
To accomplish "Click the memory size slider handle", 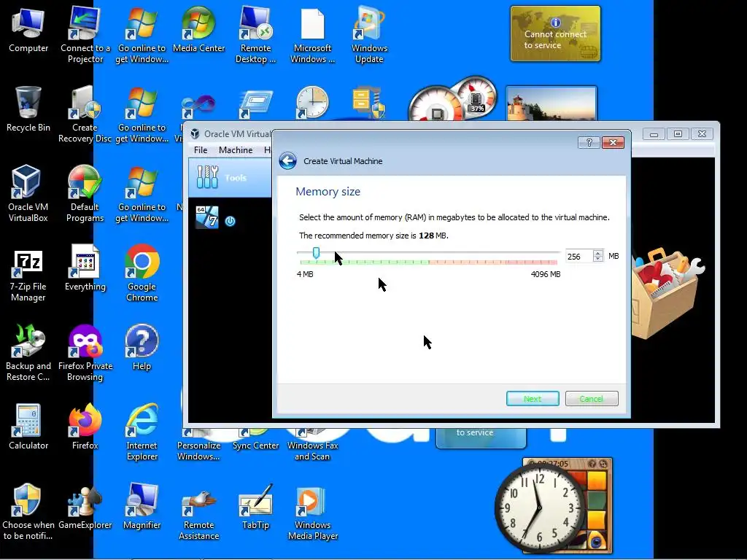I will click(316, 253).
